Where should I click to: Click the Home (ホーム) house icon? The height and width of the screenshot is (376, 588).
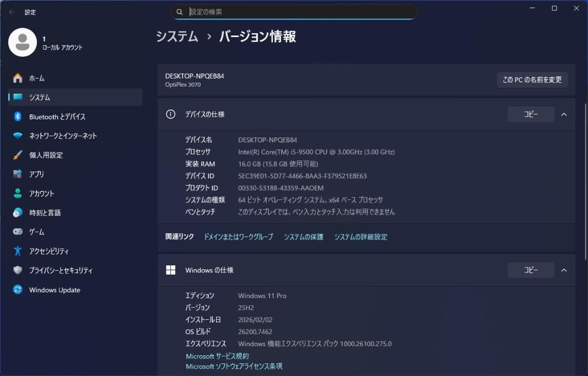coord(17,78)
